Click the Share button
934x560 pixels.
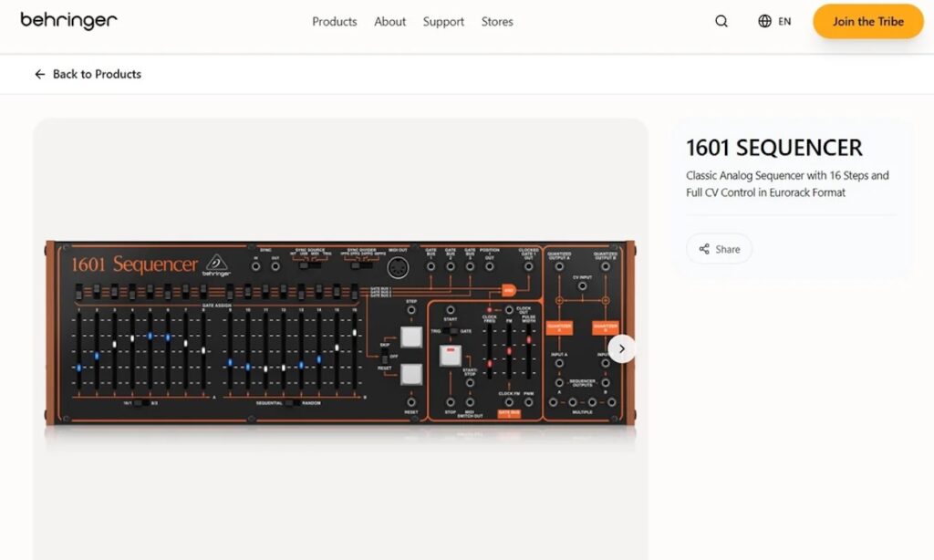(x=719, y=249)
